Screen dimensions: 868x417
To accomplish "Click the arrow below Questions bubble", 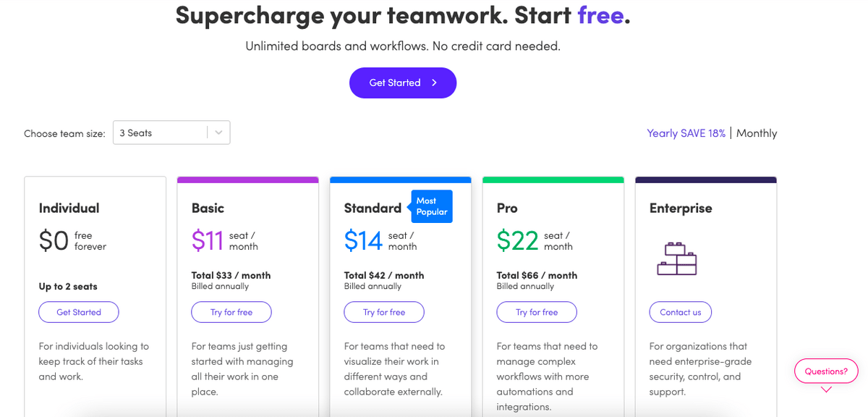I will (x=826, y=389).
